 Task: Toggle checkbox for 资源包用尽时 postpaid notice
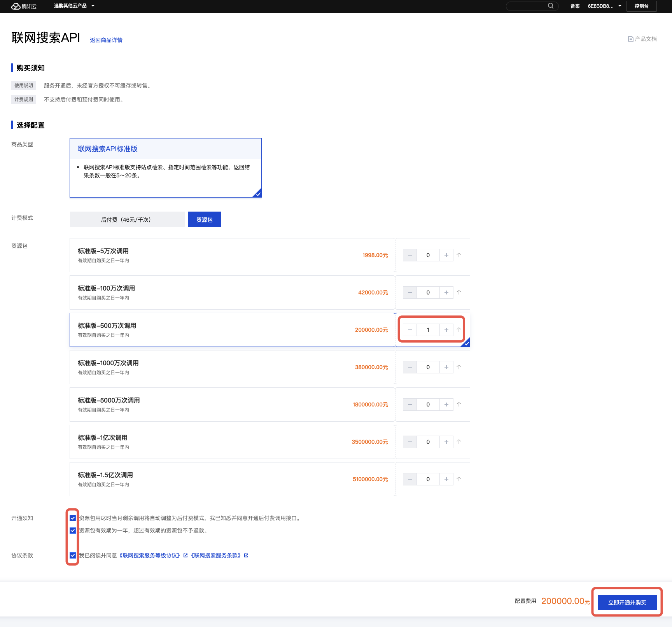pos(73,518)
